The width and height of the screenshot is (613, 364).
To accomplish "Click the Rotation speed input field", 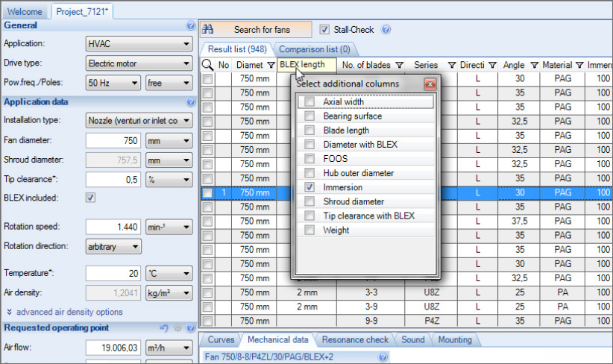I will pyautogui.click(x=113, y=227).
